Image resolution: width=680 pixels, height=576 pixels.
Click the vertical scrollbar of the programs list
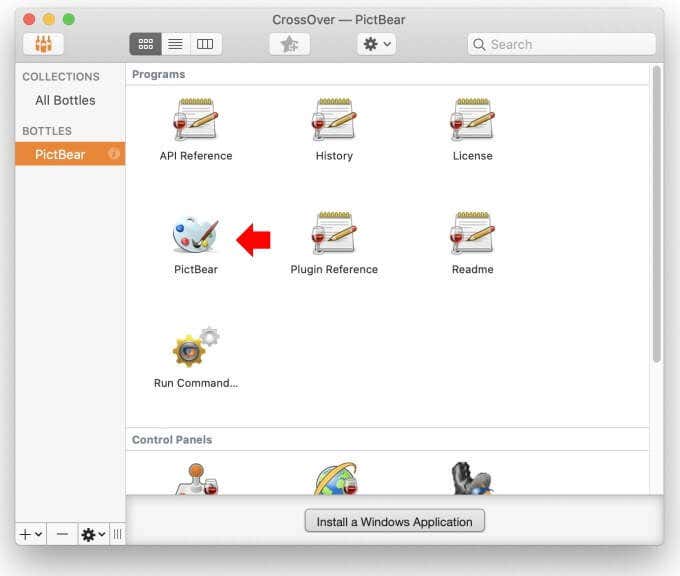coord(657,214)
